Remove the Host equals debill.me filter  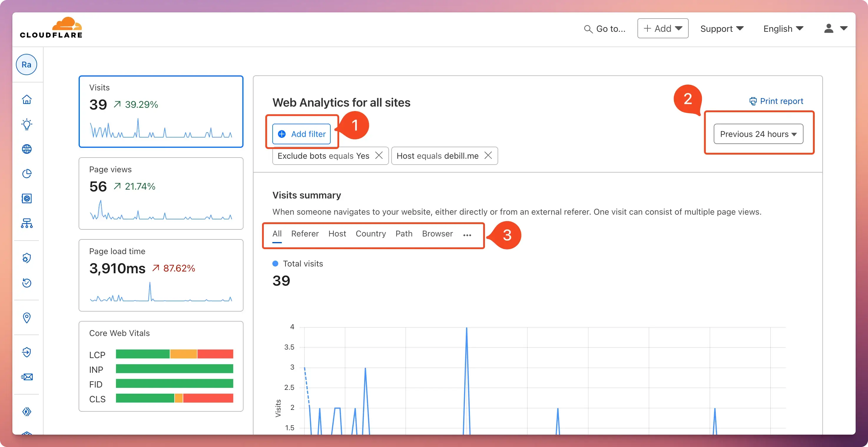tap(488, 155)
